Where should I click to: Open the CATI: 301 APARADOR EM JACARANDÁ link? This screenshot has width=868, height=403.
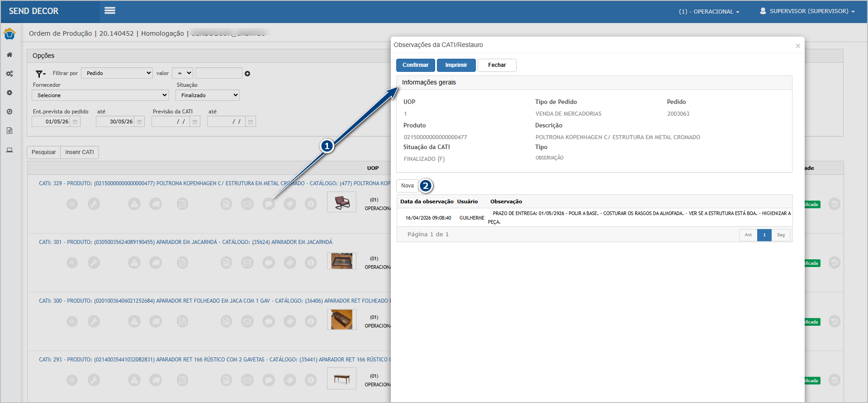[185, 242]
